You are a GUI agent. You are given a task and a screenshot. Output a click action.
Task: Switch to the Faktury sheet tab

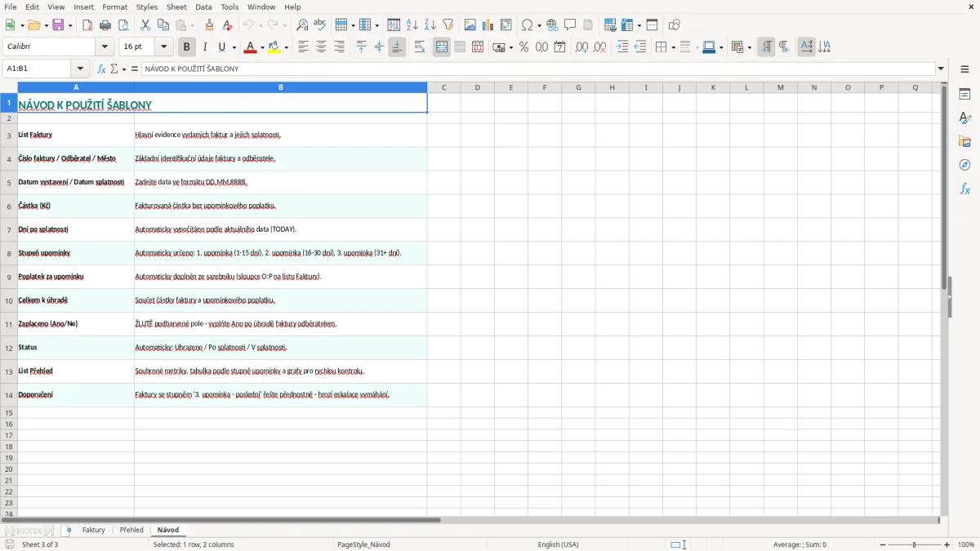(94, 531)
